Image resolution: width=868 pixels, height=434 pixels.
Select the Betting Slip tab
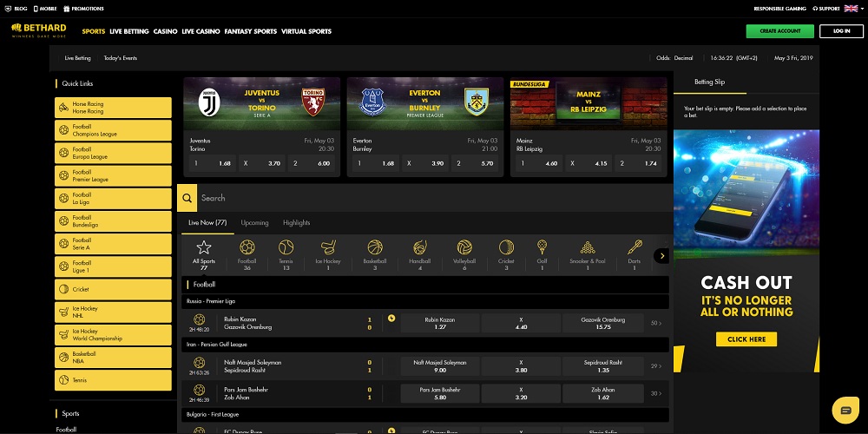click(x=710, y=82)
